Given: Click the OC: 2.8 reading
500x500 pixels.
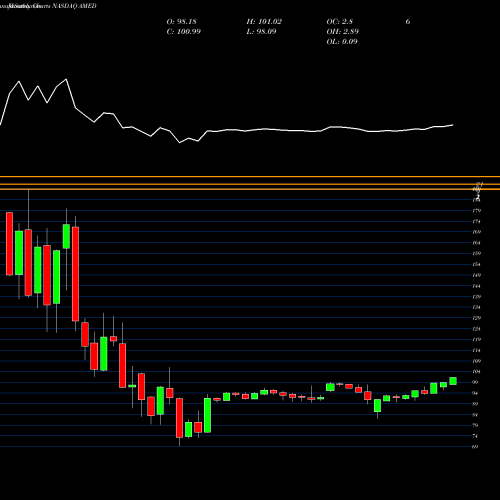Looking at the screenshot, I should click(340, 22).
